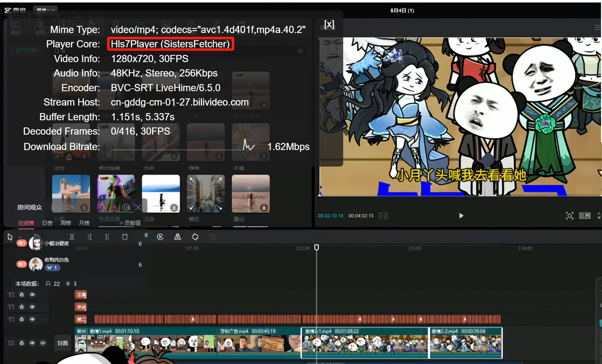Click the 封面 cover button
This screenshot has width=602, height=364.
63,343
